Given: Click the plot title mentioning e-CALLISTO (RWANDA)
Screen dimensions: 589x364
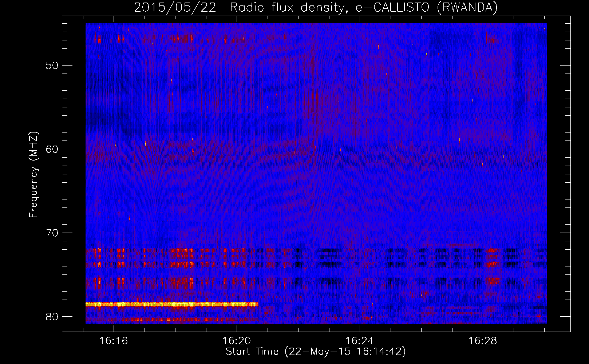Looking at the screenshot, I should pos(316,7).
